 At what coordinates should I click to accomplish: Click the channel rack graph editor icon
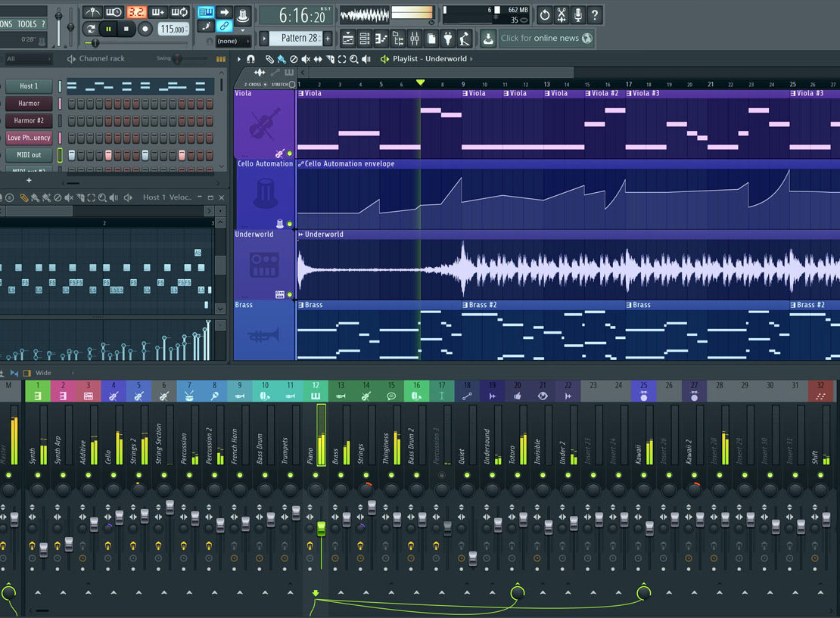(x=221, y=59)
